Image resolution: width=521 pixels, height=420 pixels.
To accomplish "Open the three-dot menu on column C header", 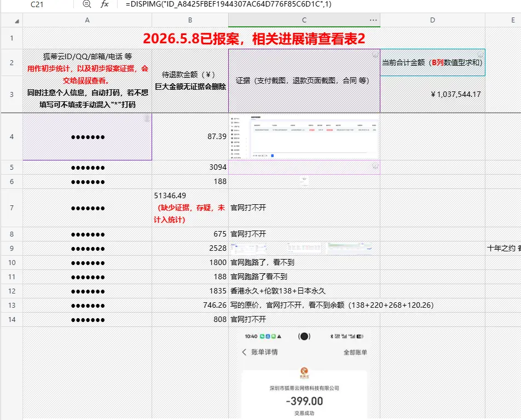I will tap(373, 20).
